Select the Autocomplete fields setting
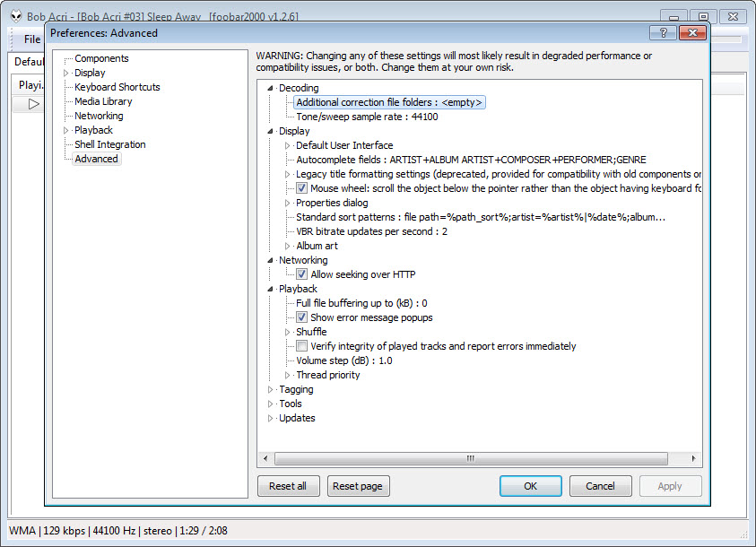756x547 pixels. click(471, 160)
